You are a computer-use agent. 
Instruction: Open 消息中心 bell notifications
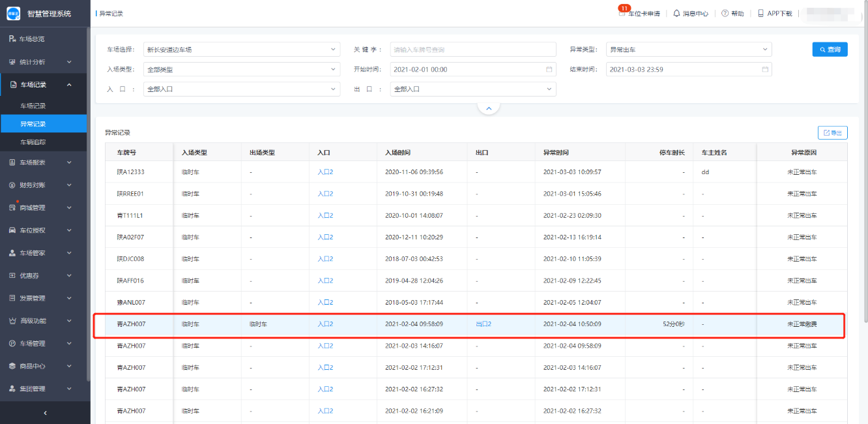pyautogui.click(x=676, y=13)
